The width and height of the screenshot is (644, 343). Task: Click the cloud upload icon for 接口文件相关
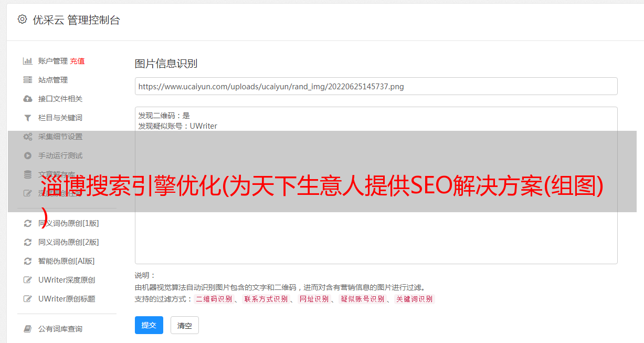[x=28, y=99]
